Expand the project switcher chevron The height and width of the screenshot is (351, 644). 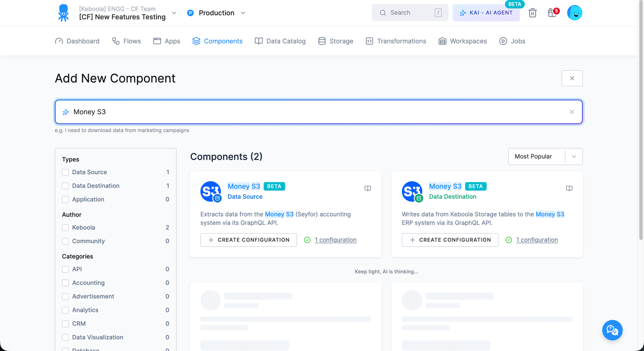[x=174, y=13]
